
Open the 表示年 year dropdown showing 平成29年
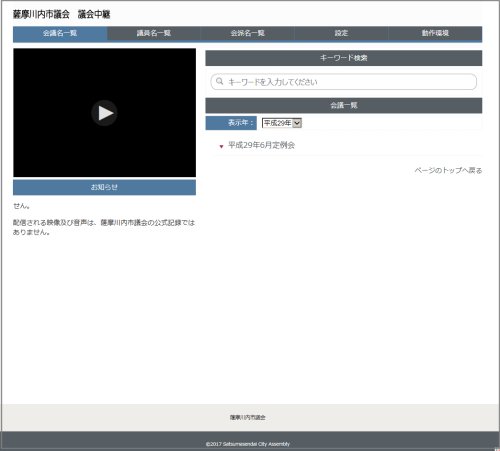[282, 123]
